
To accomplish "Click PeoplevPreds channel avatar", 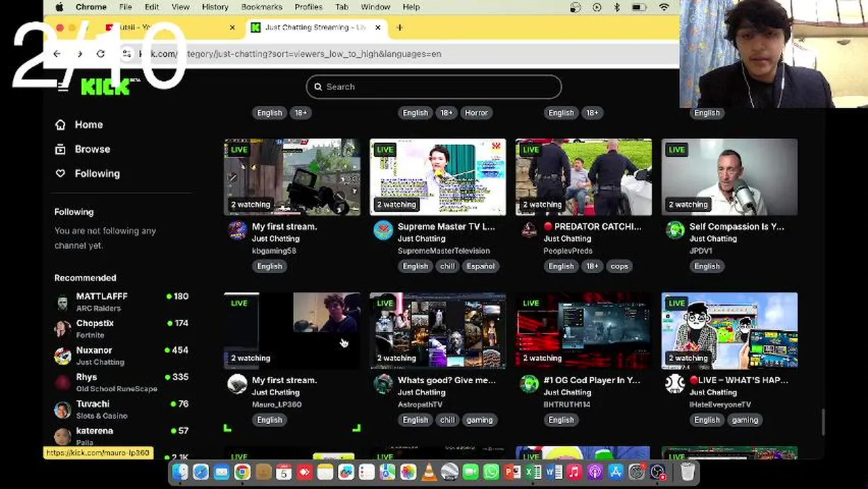I will pyautogui.click(x=529, y=231).
